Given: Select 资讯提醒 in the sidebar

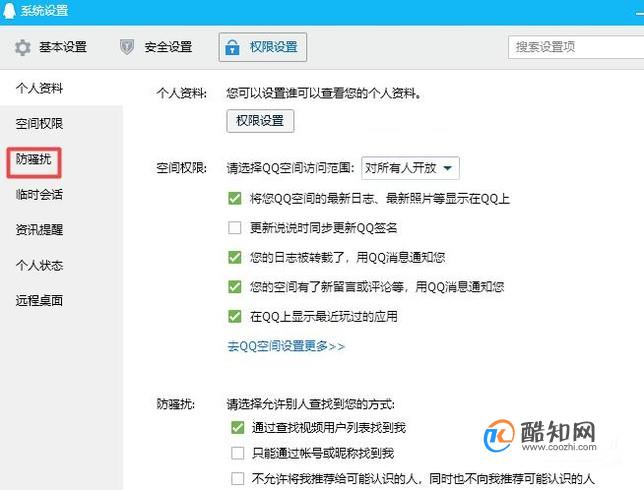Looking at the screenshot, I should (x=39, y=230).
